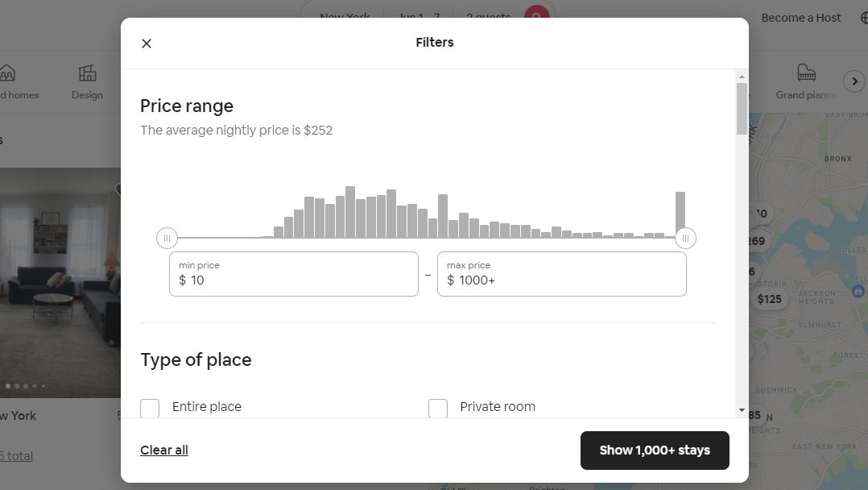Viewport: 868px width, 490px height.
Task: Click the Become a Host link
Action: [800, 18]
